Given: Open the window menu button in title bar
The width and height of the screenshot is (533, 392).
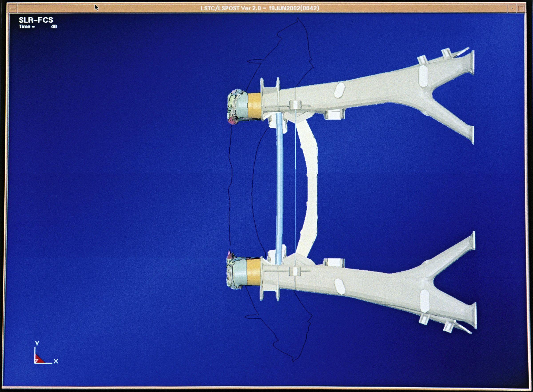Looking at the screenshot, I should [13, 9].
